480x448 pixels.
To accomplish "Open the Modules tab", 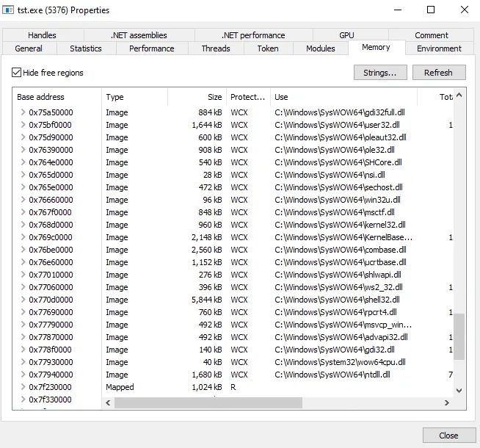I will 320,48.
